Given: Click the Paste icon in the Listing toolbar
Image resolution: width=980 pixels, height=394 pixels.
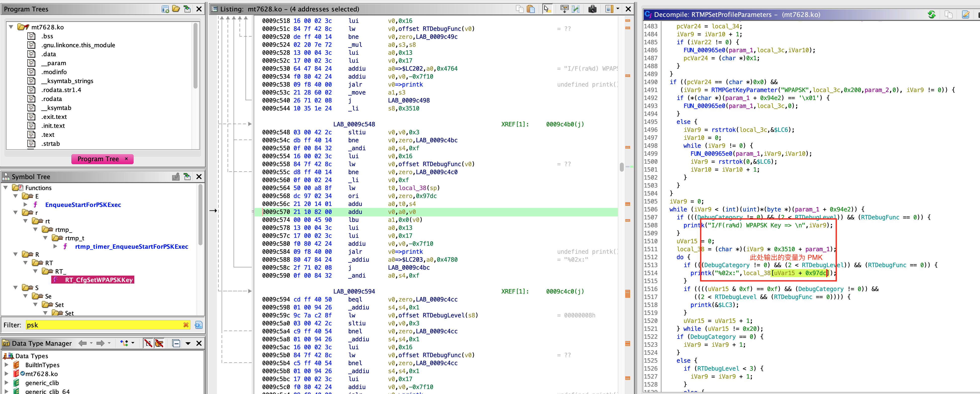Looking at the screenshot, I should 531,9.
